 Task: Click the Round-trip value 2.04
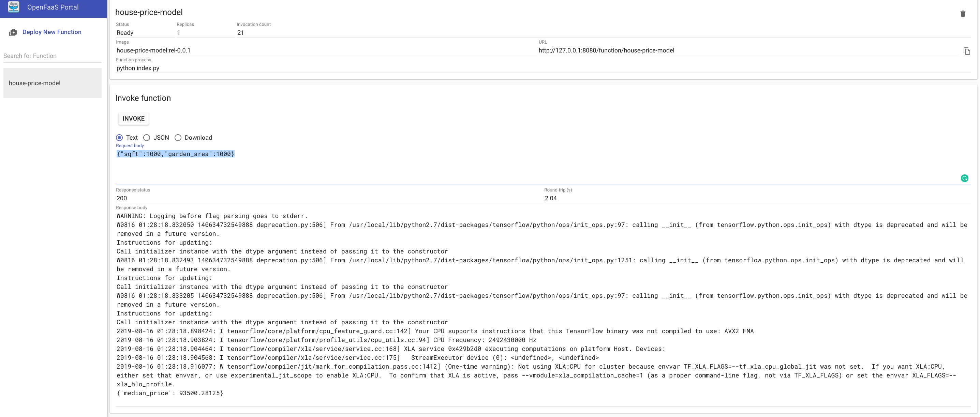pos(550,198)
